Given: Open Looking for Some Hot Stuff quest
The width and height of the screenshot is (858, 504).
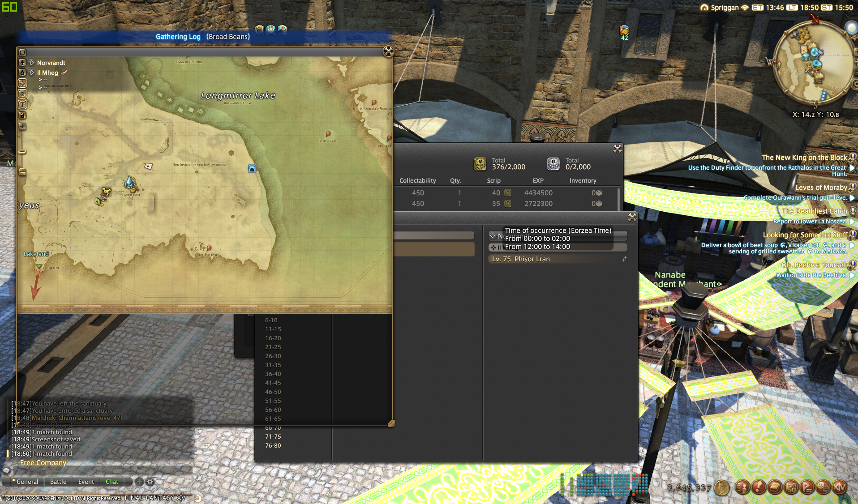Looking at the screenshot, I should pyautogui.click(x=805, y=235).
